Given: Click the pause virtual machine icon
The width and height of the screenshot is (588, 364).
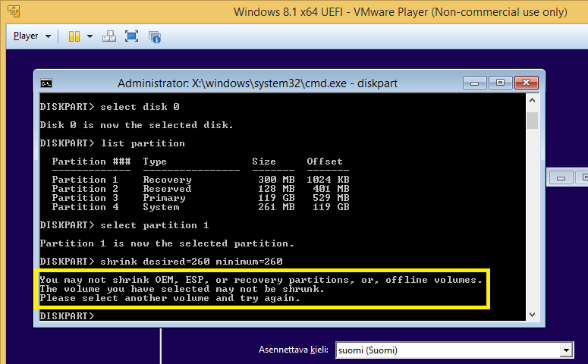Looking at the screenshot, I should 74,36.
